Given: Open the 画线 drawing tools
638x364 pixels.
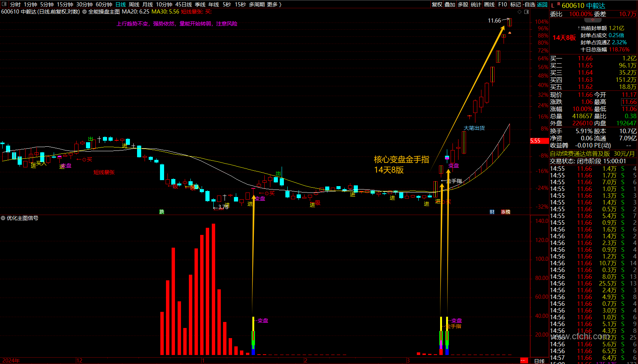Looking at the screenshot, I should point(489,5).
